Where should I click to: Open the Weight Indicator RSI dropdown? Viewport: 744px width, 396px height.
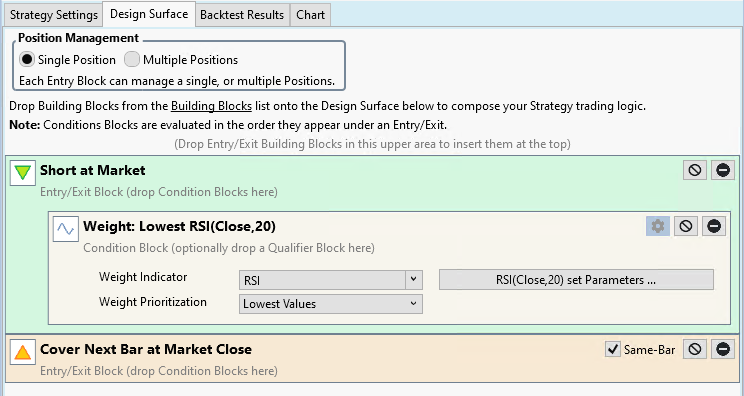point(331,280)
